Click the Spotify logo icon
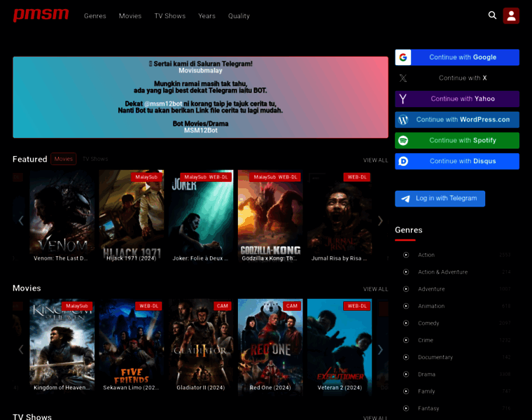The width and height of the screenshot is (532, 420). tap(403, 141)
